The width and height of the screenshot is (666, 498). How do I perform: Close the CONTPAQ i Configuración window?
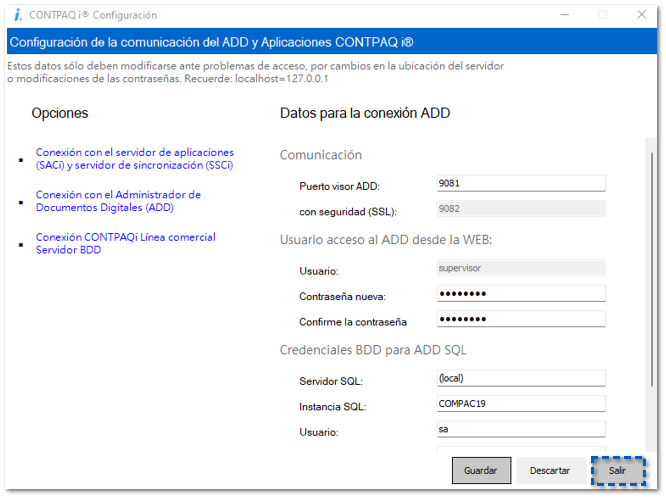coord(641,15)
